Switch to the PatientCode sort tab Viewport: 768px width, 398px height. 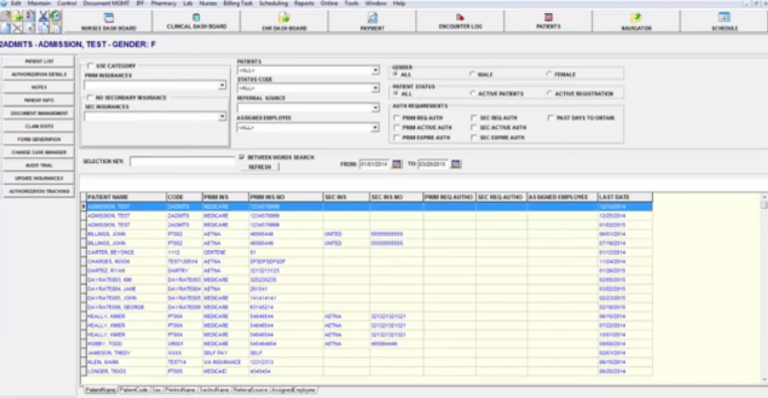click(x=134, y=390)
